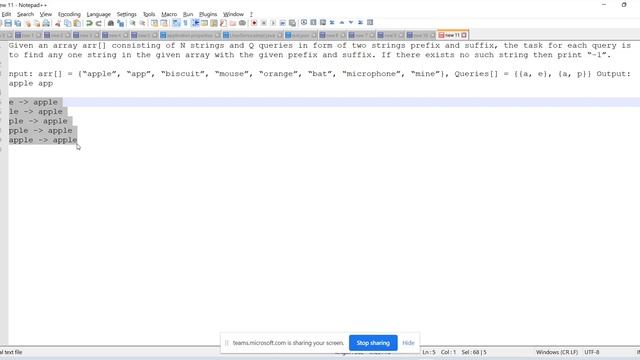Toggle synchronize horizontal scrolling
Image resolution: width=640 pixels, height=360 pixels.
click(164, 23)
